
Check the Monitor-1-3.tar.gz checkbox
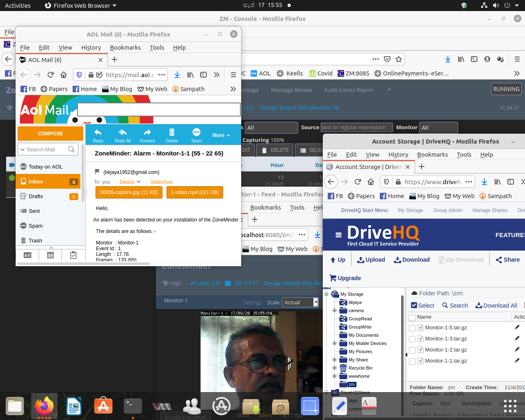[x=412, y=339]
